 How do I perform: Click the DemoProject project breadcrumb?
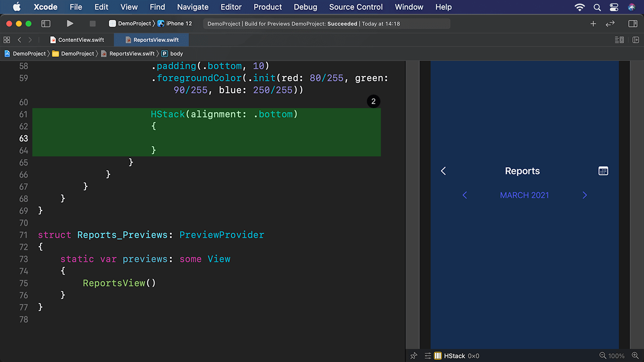coord(25,54)
